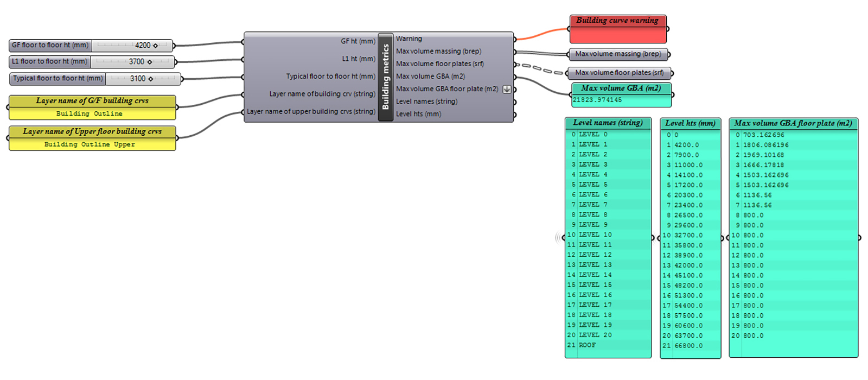The image size is (868, 380).
Task: Click the slider grip on GF floor to floor ht
Action: pyautogui.click(x=156, y=46)
